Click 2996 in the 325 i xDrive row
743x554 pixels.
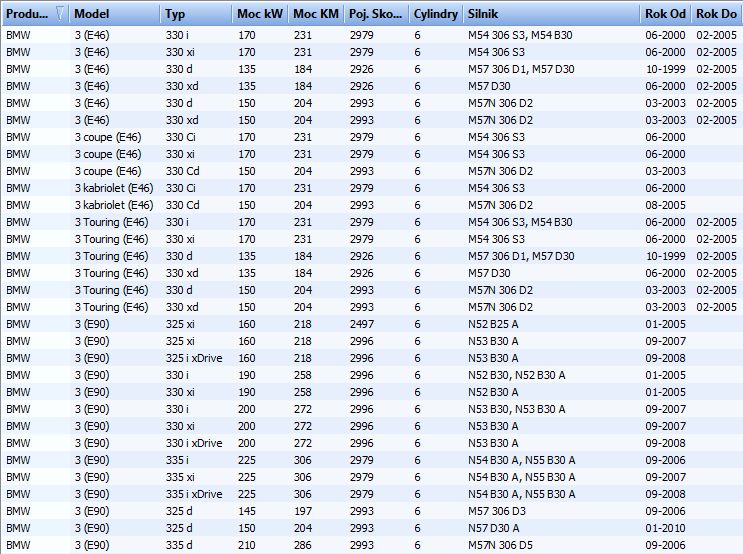pyautogui.click(x=362, y=358)
